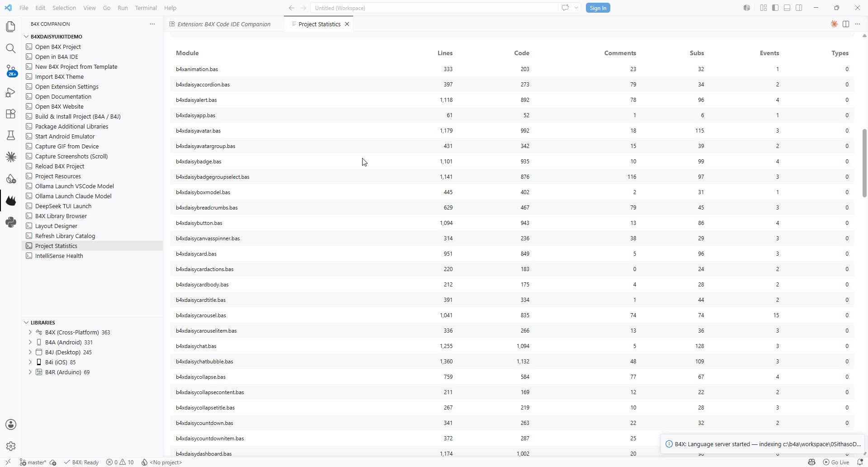
Task: Click the language server started notification
Action: (x=763, y=444)
